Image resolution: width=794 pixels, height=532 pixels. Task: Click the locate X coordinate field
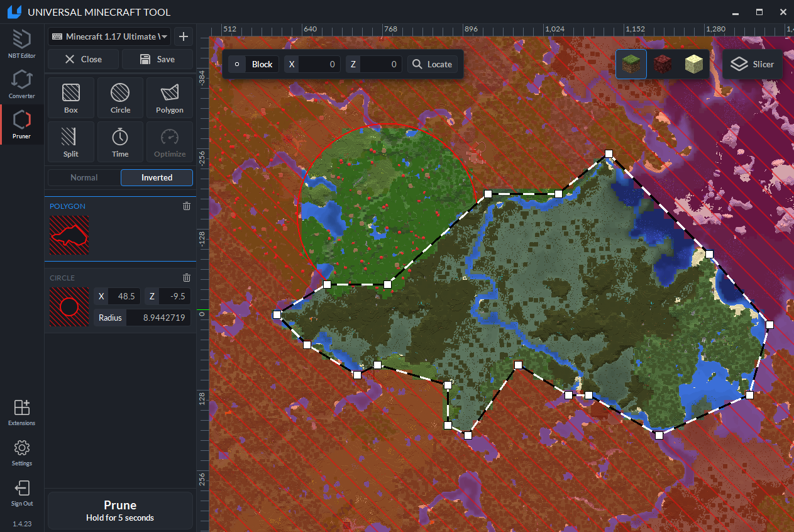coord(319,64)
